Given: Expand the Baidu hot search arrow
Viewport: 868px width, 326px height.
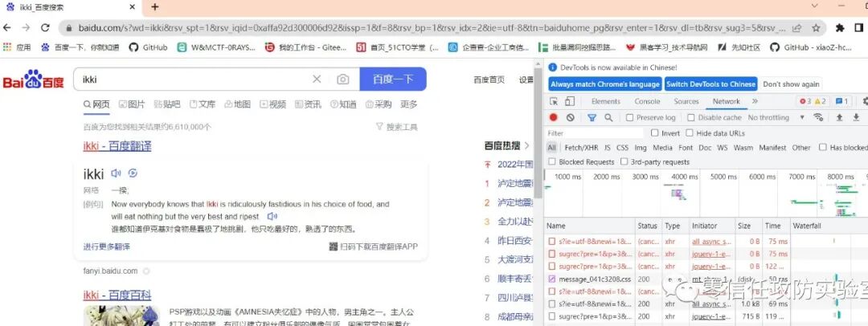Looking at the screenshot, I should coord(527,145).
